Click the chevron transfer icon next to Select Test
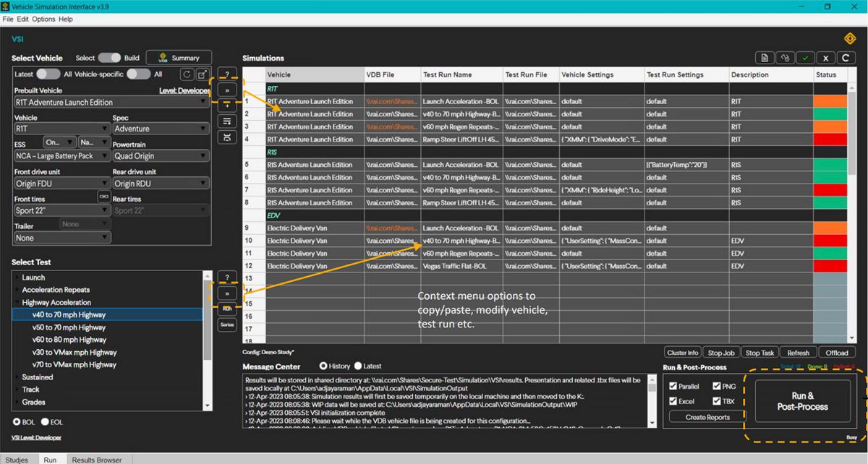868x464 pixels. tap(227, 293)
